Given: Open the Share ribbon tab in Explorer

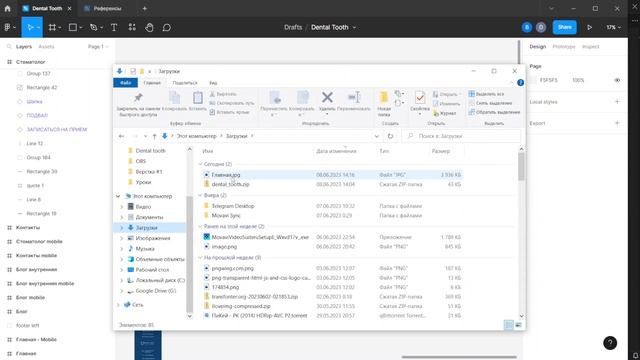Looking at the screenshot, I should click(184, 83).
